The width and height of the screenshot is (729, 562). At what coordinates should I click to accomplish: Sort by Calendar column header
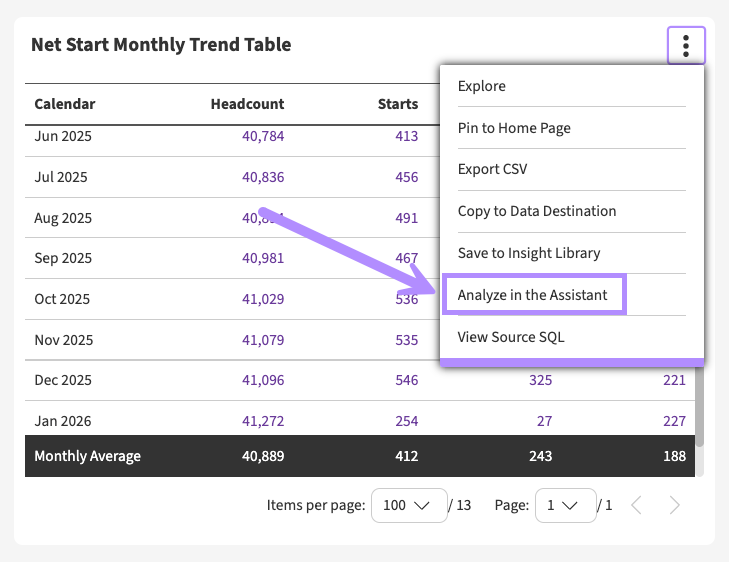coord(65,104)
